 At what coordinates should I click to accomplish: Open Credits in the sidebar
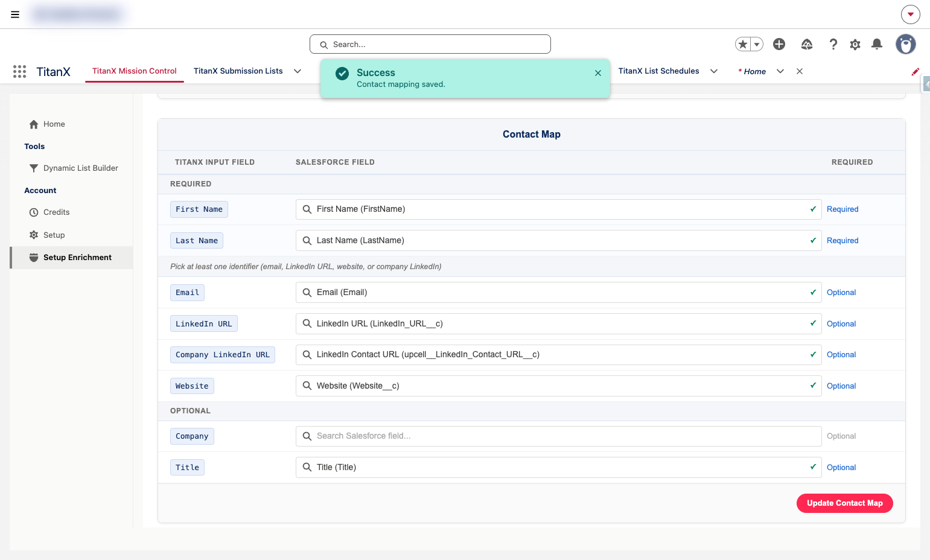click(49, 212)
